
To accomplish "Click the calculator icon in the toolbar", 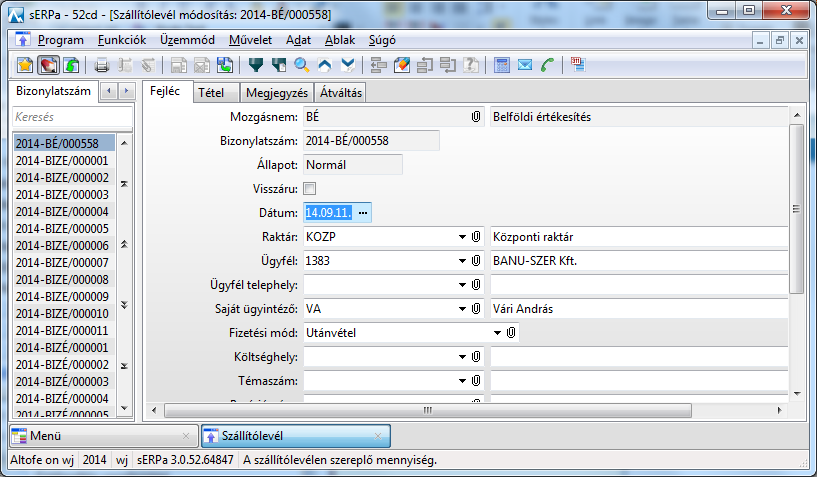I will point(503,66).
